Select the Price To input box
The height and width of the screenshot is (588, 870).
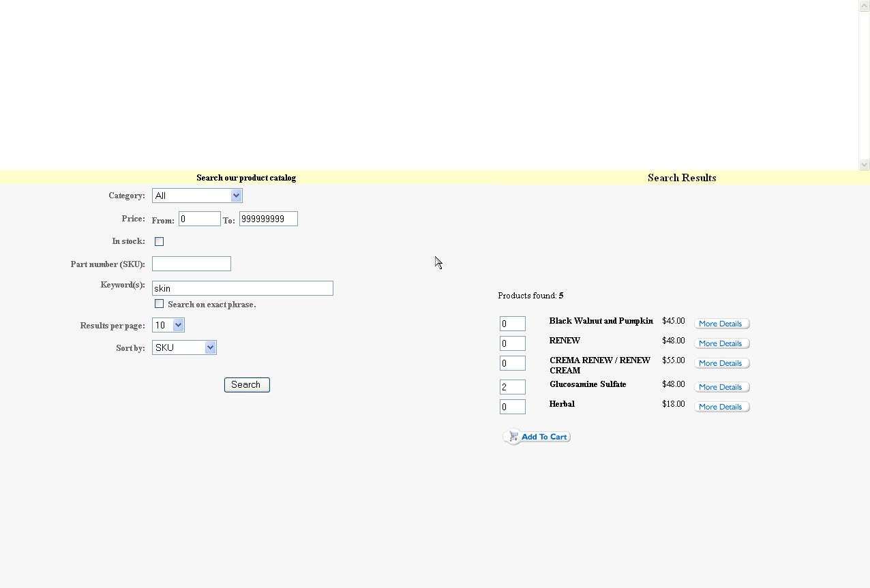tap(268, 219)
